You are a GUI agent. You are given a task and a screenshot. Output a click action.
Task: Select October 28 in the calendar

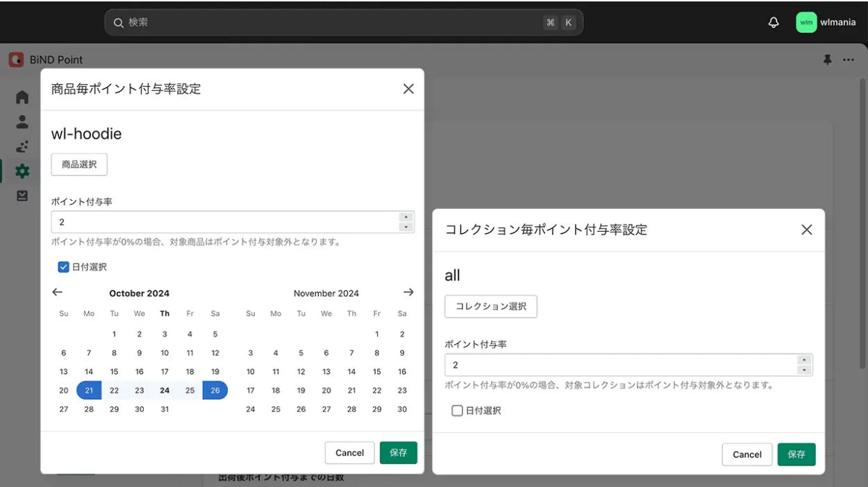tap(89, 409)
